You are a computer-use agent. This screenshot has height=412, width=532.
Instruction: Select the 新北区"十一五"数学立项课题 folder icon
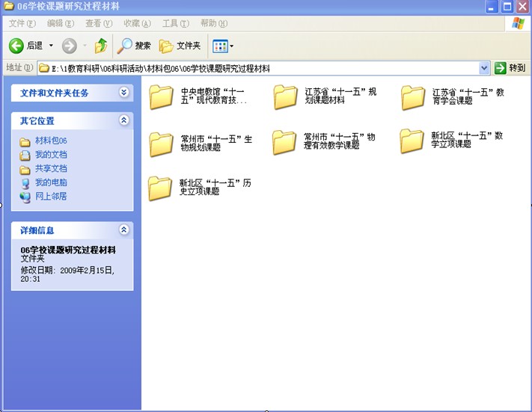coord(412,141)
